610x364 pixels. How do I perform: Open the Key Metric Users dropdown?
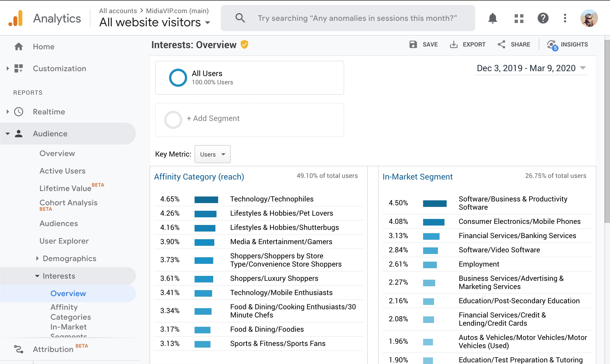pyautogui.click(x=212, y=154)
